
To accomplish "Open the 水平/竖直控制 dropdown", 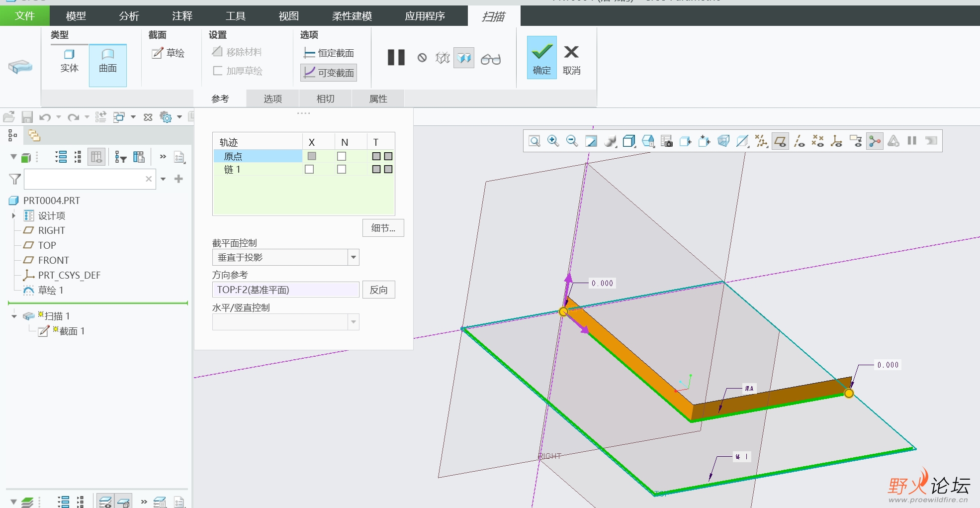I will click(354, 322).
